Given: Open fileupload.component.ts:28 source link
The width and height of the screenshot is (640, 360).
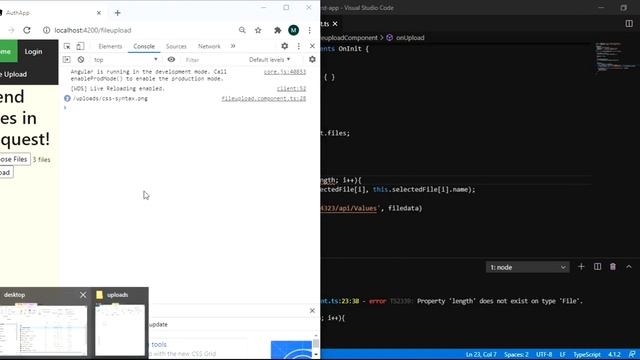Looking at the screenshot, I should [264, 98].
